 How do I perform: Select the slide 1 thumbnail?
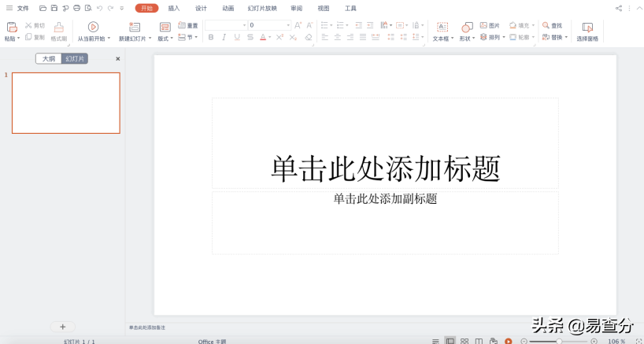(x=66, y=103)
